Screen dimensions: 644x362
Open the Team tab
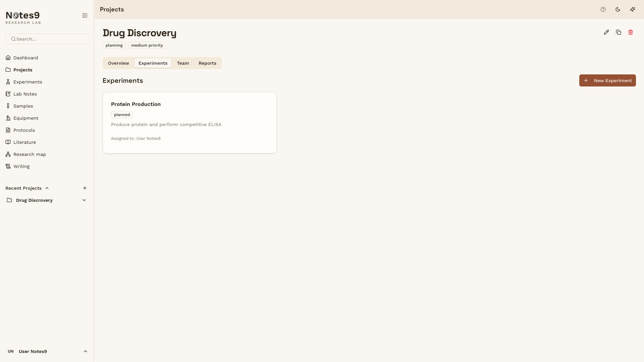point(183,63)
